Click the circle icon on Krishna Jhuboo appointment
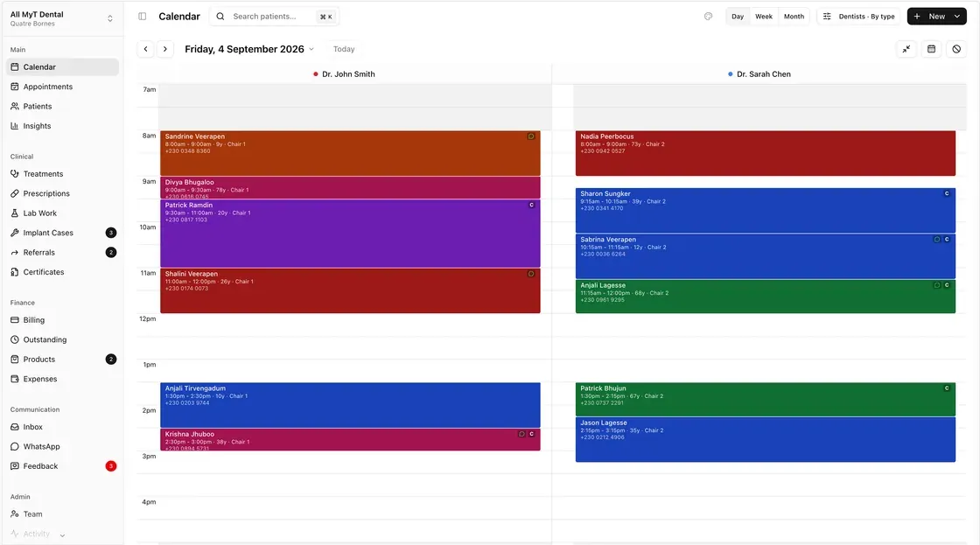Viewport: 980px width, 545px height. click(521, 434)
